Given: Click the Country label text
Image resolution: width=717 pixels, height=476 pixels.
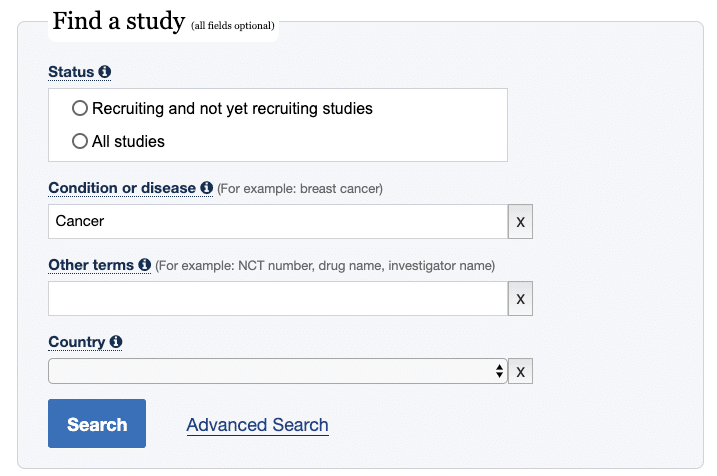Looking at the screenshot, I should [77, 342].
